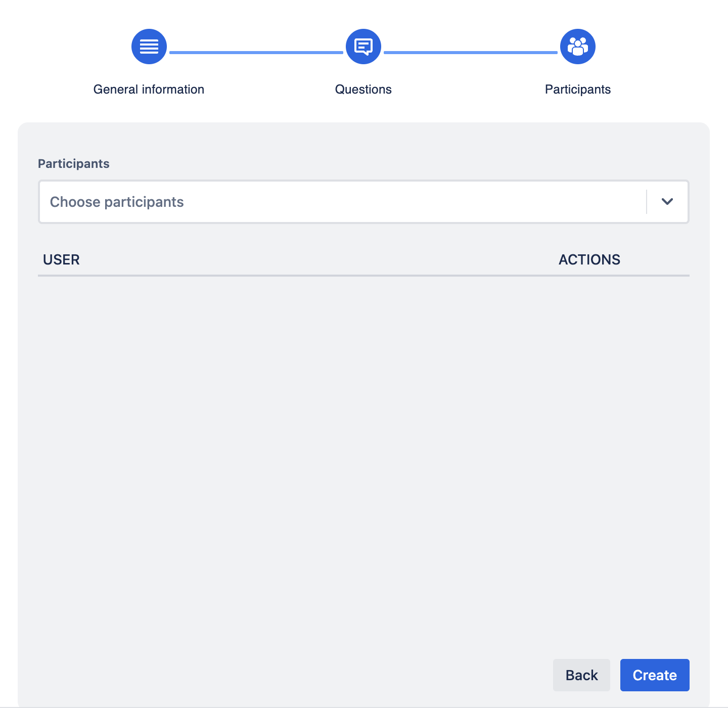Image resolution: width=728 pixels, height=708 pixels.
Task: Click the General information step icon
Action: click(x=149, y=47)
